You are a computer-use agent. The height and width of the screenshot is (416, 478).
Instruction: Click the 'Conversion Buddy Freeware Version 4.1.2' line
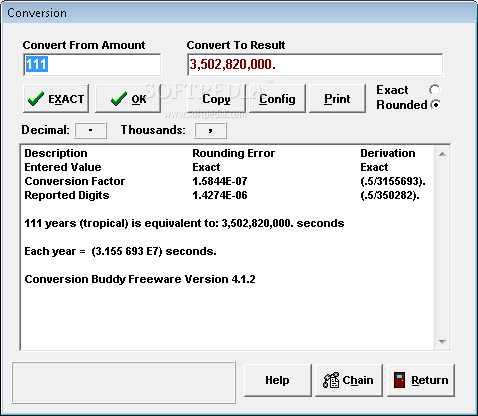point(140,279)
